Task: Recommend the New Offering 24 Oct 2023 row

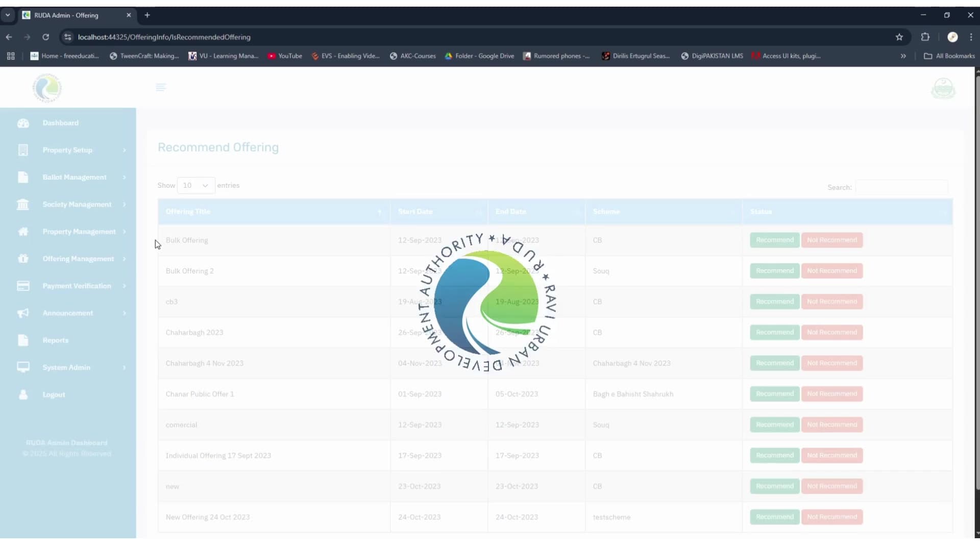Action: pyautogui.click(x=774, y=517)
